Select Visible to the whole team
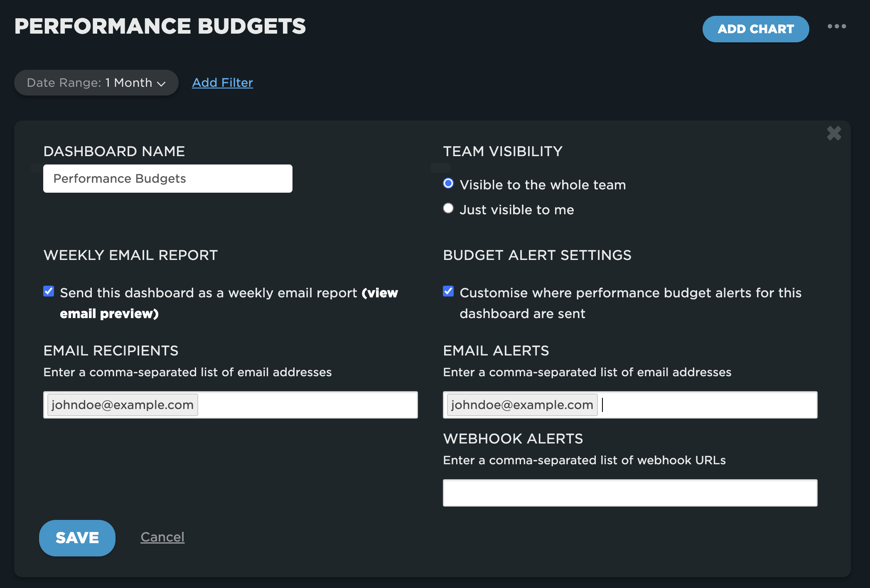This screenshot has width=870, height=588. click(x=448, y=184)
